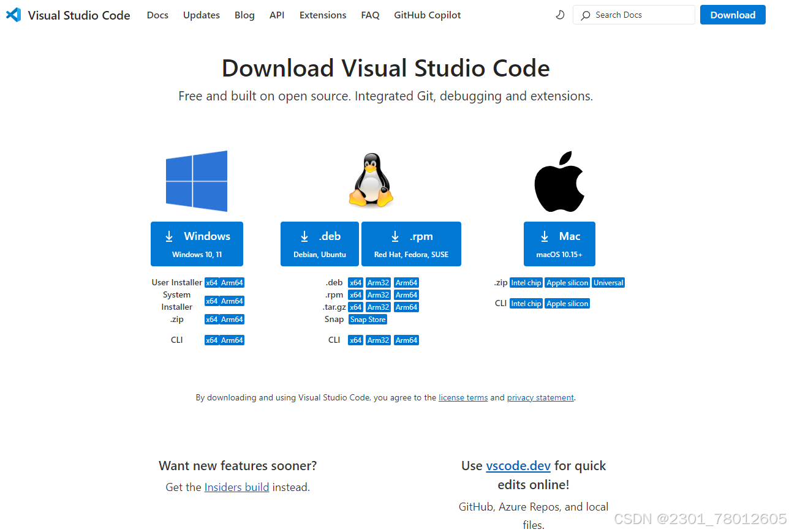Download the Windows 10, 11 installer
Screen dimensions: 789x532
point(197,244)
